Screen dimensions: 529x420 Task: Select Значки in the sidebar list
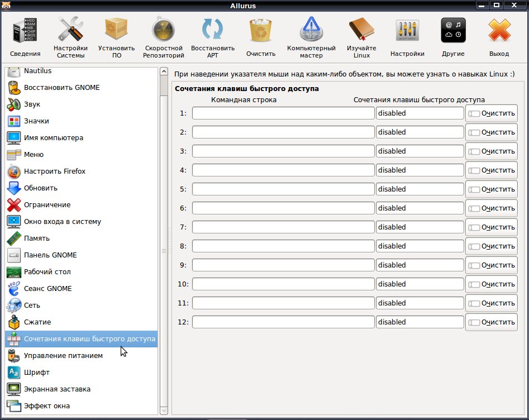pos(82,121)
